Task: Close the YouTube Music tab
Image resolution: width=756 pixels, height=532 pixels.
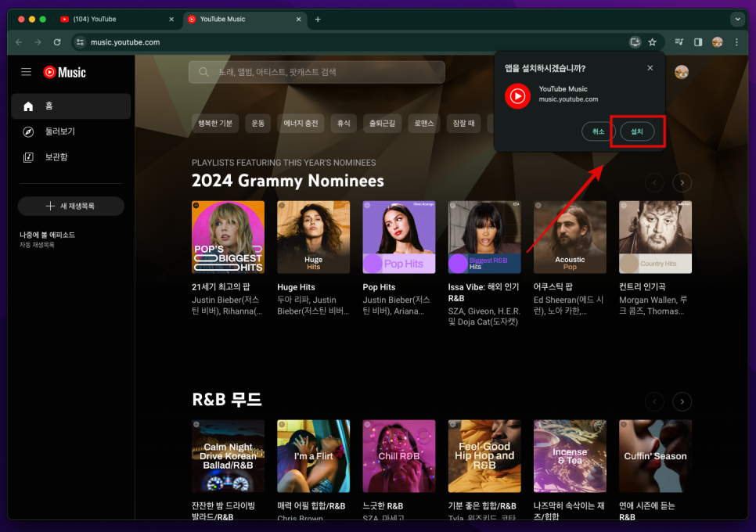Action: click(298, 20)
